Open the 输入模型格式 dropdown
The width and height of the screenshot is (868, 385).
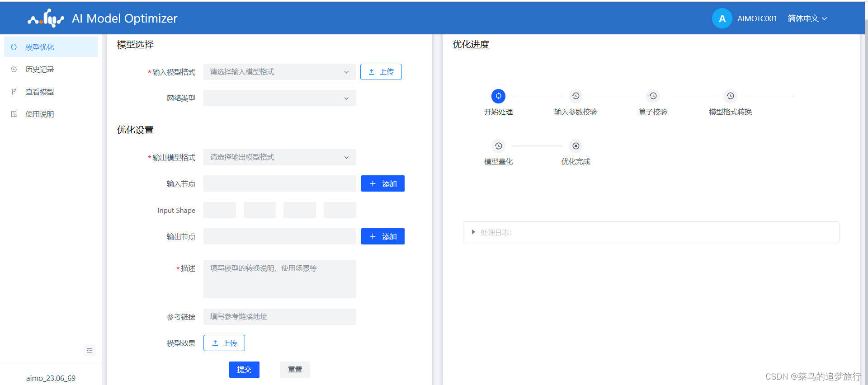tap(280, 72)
